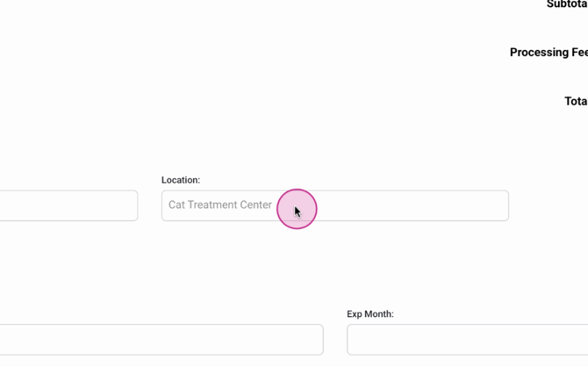This screenshot has width=588, height=367.
Task: Click the "Location:" field label
Action: click(181, 180)
